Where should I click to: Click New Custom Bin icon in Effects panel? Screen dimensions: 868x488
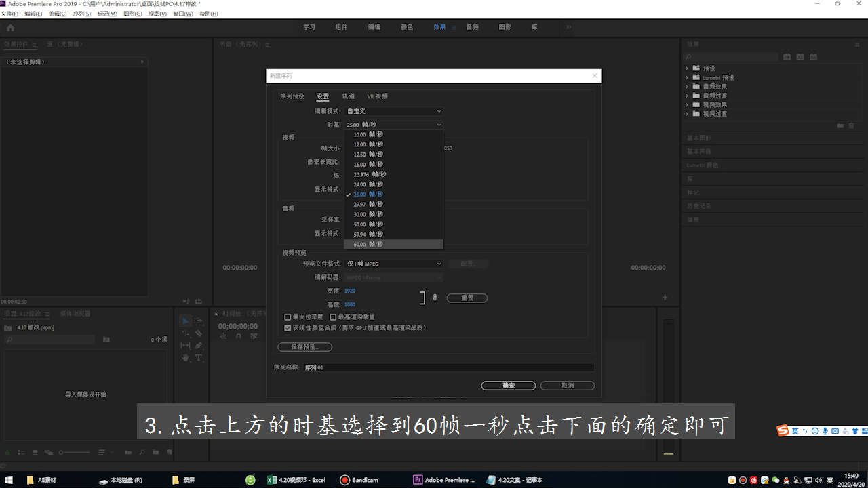[x=841, y=125]
